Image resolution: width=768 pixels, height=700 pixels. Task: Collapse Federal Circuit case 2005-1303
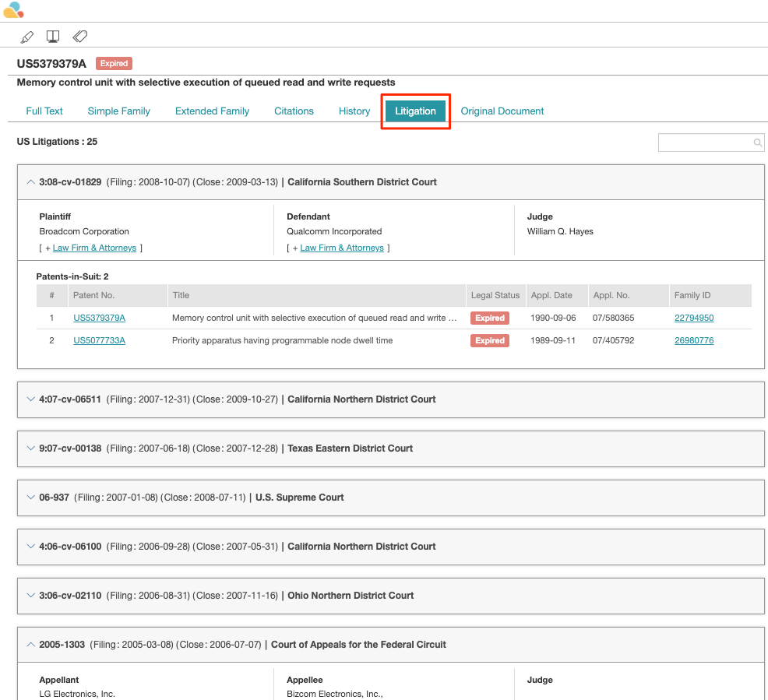[x=31, y=645]
